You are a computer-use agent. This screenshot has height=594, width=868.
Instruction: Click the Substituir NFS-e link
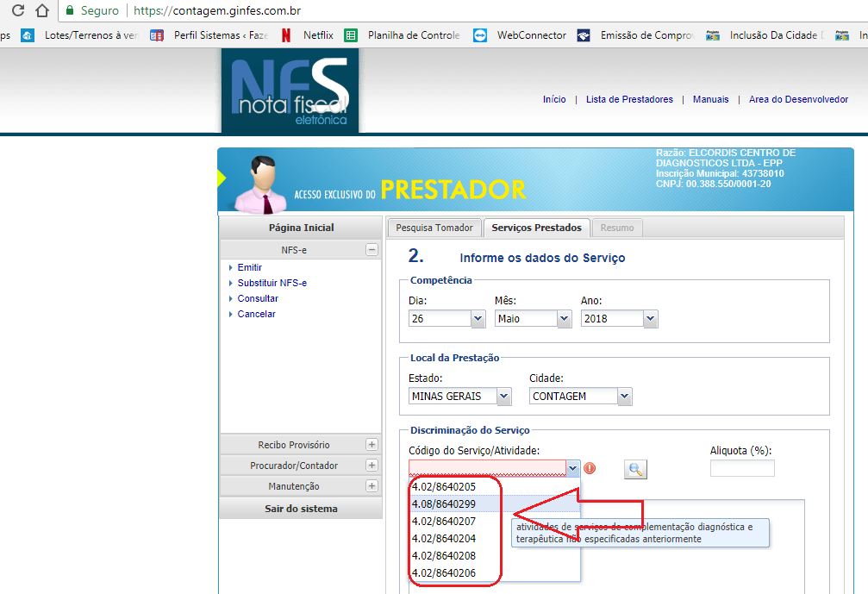(x=272, y=283)
